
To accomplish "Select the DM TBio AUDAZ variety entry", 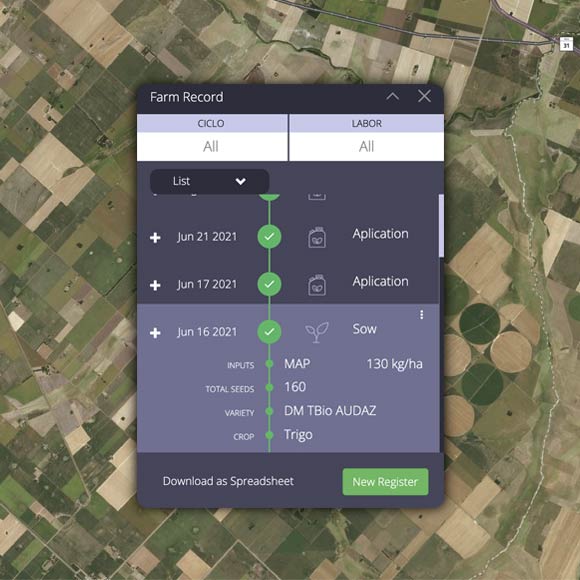I will pos(330,411).
